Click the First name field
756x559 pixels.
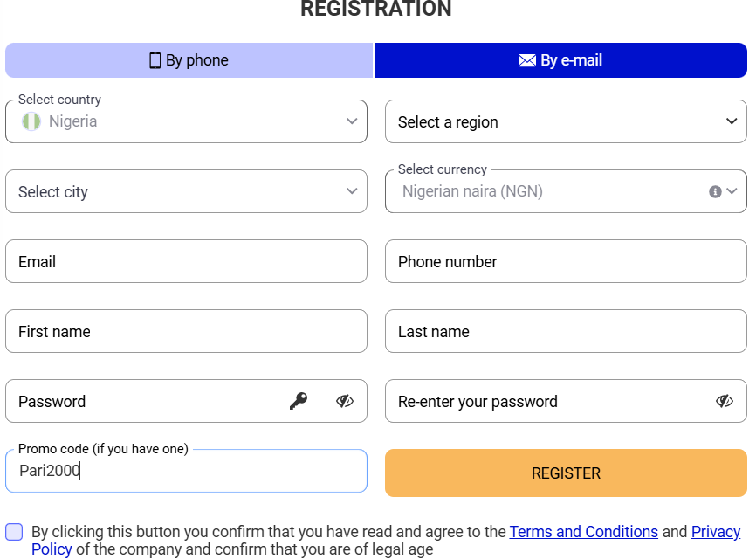point(186,331)
